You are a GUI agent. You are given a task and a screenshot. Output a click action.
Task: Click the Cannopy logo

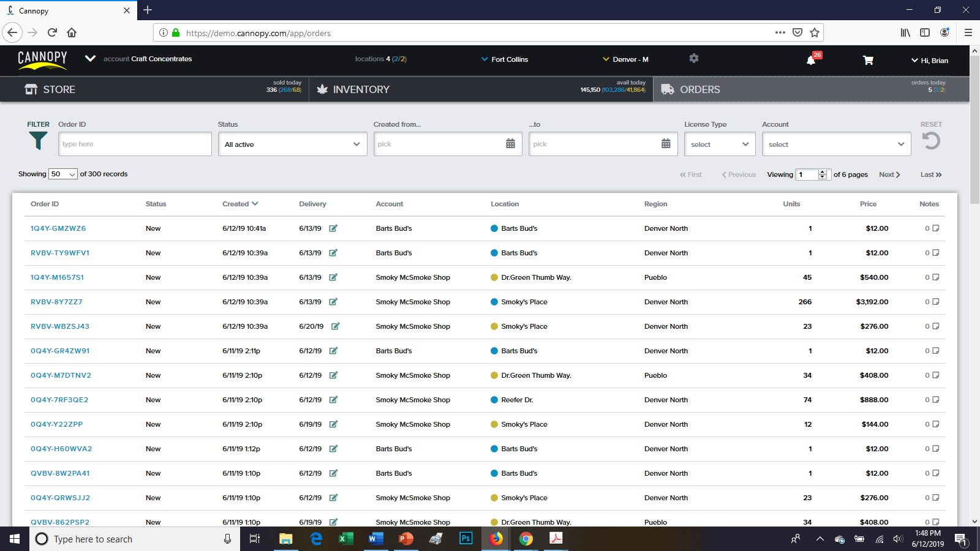[x=42, y=59]
